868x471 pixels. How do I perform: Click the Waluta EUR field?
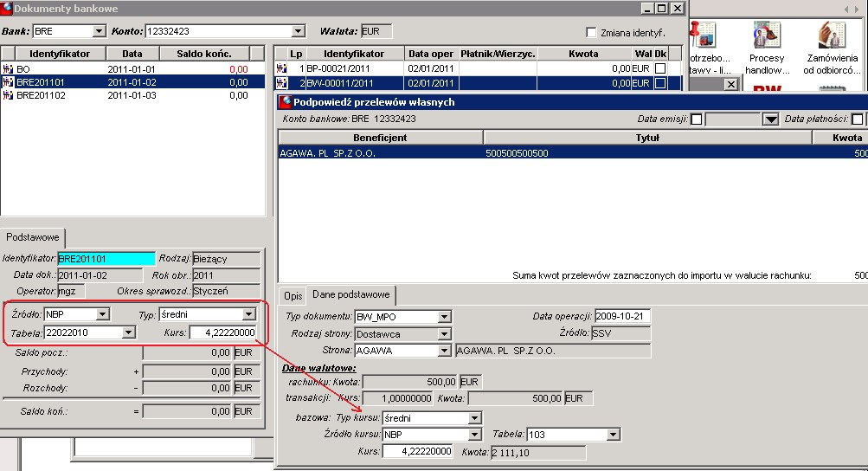(x=376, y=31)
